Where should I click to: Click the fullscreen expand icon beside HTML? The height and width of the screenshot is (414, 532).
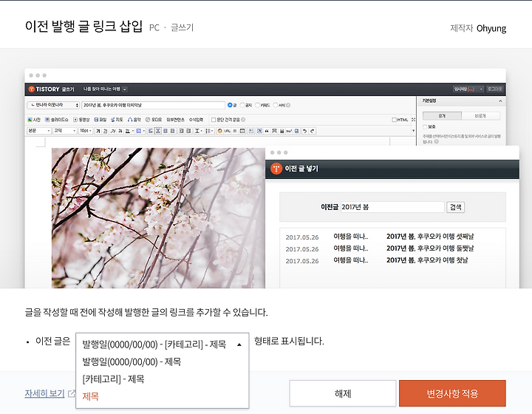tap(413, 120)
